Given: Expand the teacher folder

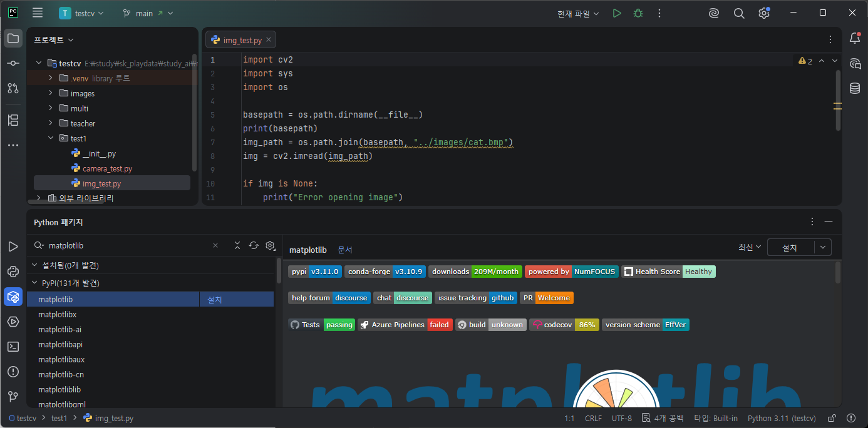Looking at the screenshot, I should click(51, 123).
